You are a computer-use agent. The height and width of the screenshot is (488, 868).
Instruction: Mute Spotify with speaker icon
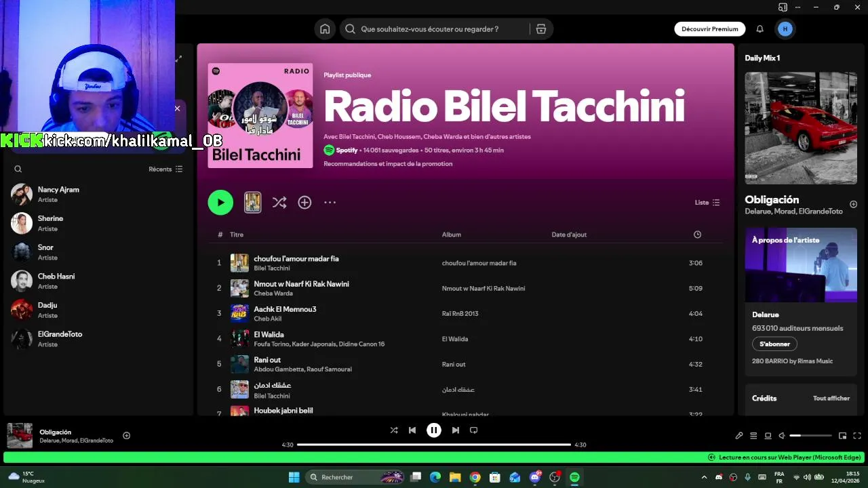pos(782,436)
